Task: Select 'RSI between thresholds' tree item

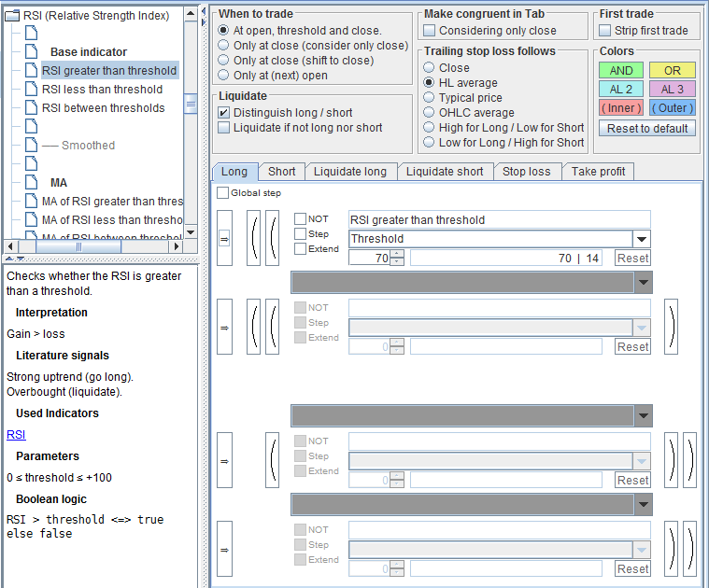Action: 103,108
